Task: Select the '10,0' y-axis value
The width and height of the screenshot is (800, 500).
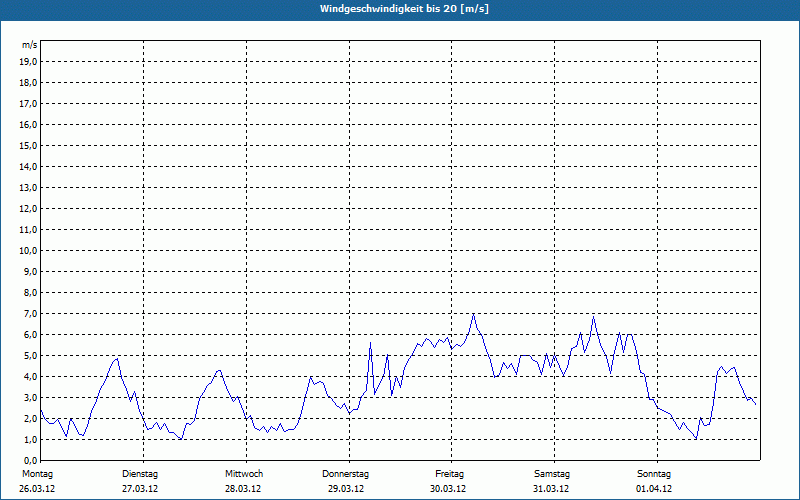Action: [28, 251]
